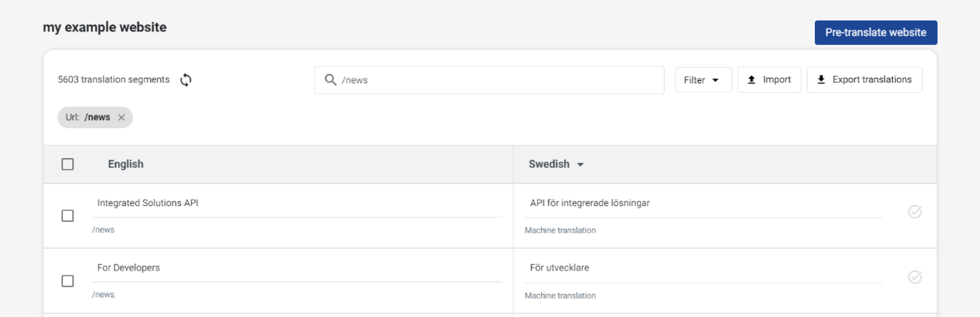
Task: Click the my example website title
Action: [105, 28]
